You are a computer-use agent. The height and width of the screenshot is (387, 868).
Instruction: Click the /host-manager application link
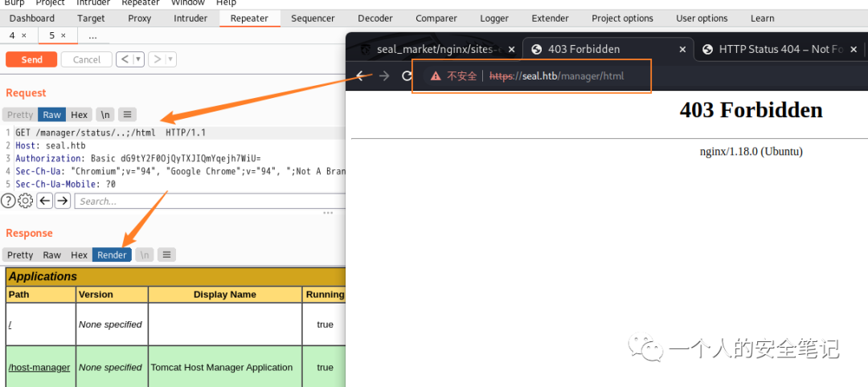pos(39,367)
